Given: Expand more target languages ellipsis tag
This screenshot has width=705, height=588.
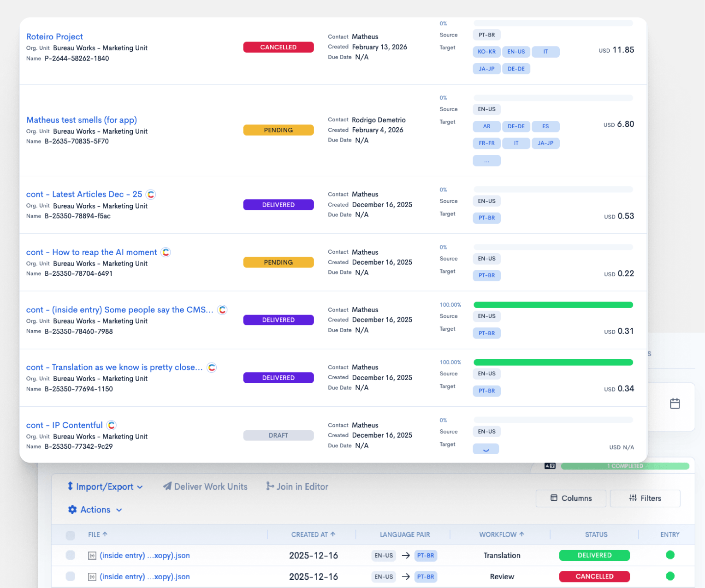Looking at the screenshot, I should 487,160.
